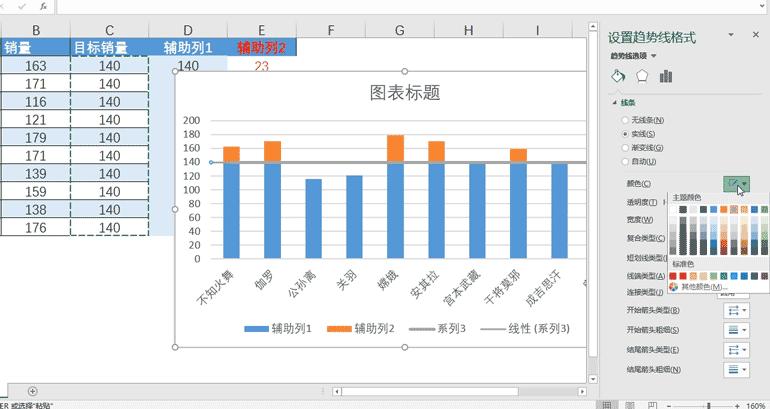Select column G header
This screenshot has height=409, width=770.
399,30
